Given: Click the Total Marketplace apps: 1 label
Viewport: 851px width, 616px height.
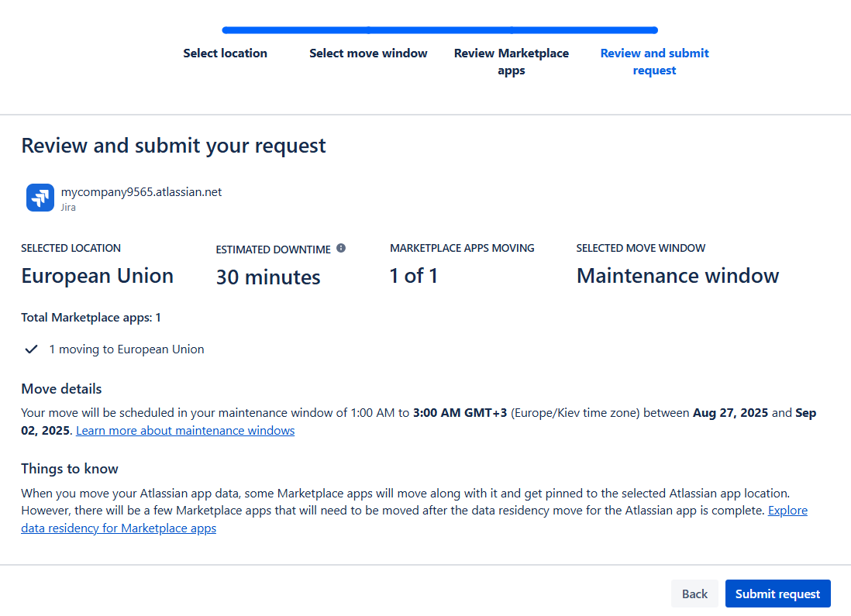Looking at the screenshot, I should click(x=91, y=318).
